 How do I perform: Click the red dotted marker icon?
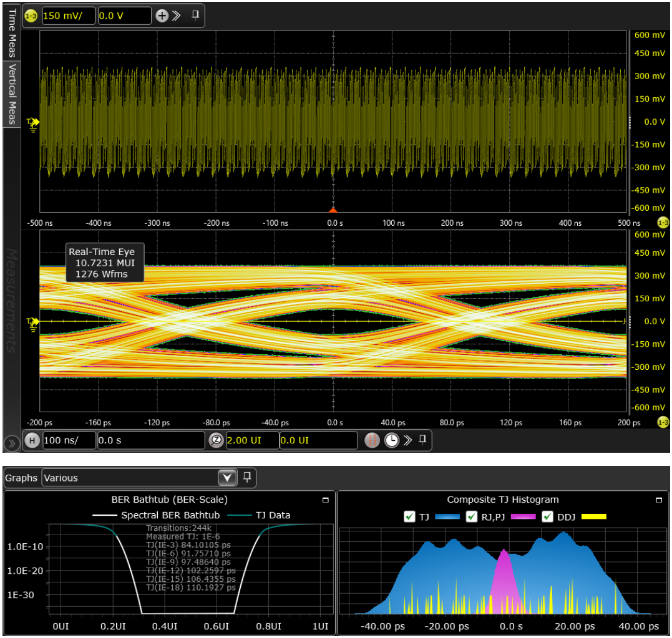click(372, 440)
